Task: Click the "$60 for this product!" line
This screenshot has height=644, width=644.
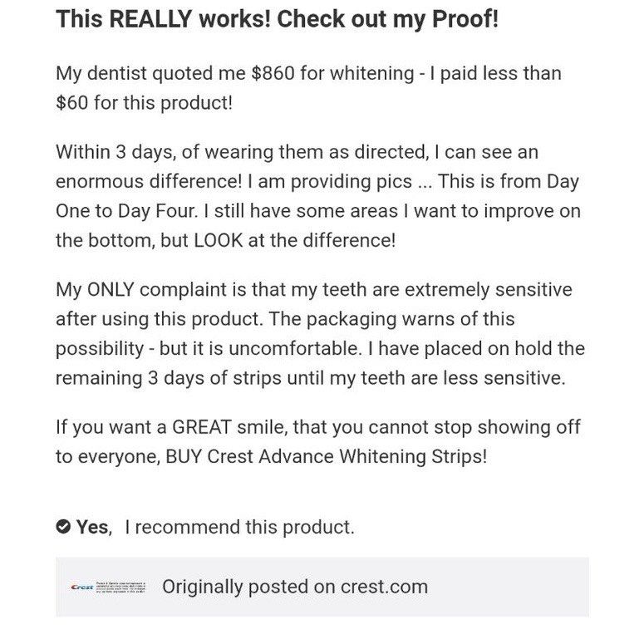Action: 144,101
